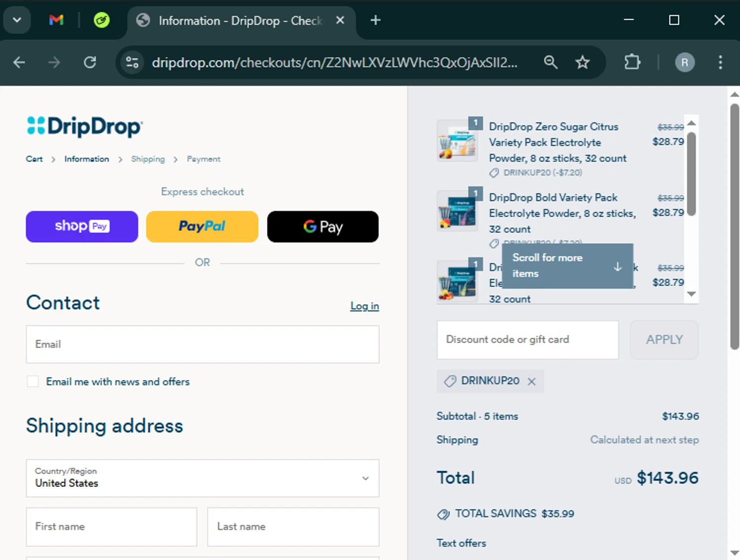
Task: Focus the Email input field
Action: click(x=203, y=344)
